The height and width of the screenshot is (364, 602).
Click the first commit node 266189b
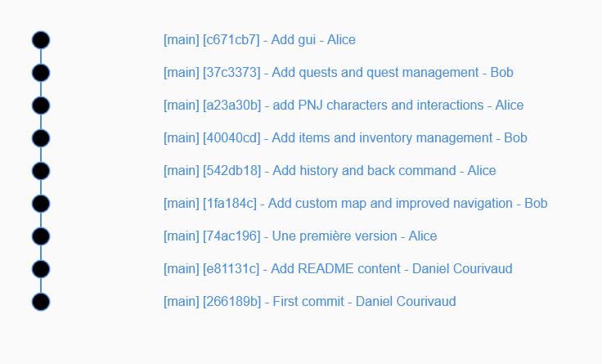pyautogui.click(x=41, y=302)
